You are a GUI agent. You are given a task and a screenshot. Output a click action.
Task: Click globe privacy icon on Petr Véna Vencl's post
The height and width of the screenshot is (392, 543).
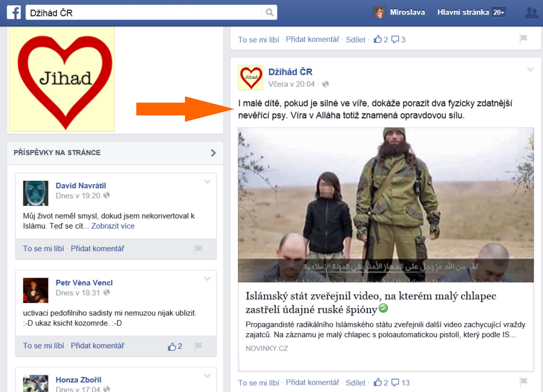pos(107,293)
